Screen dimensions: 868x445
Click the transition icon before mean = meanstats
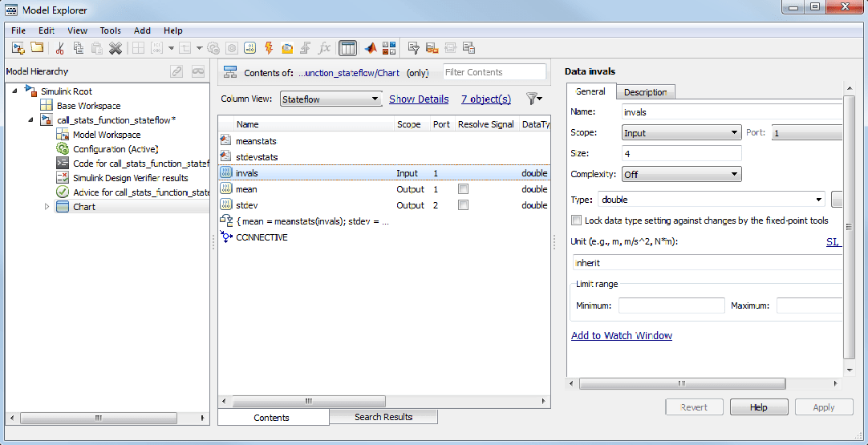[x=226, y=221]
